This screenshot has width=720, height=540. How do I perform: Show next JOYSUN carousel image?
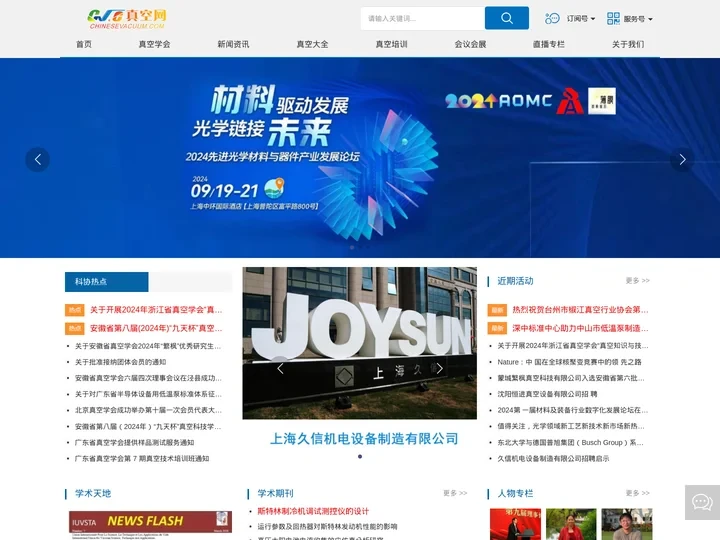click(439, 368)
